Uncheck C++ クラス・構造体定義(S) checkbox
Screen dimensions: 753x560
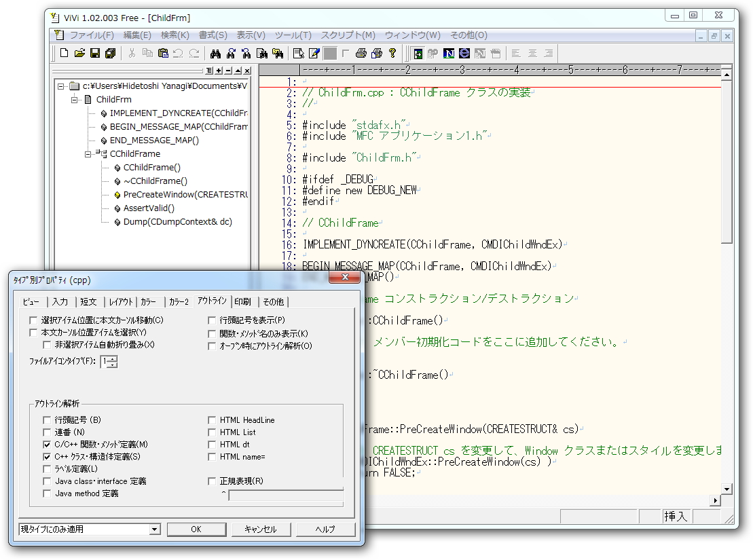pyautogui.click(x=47, y=457)
